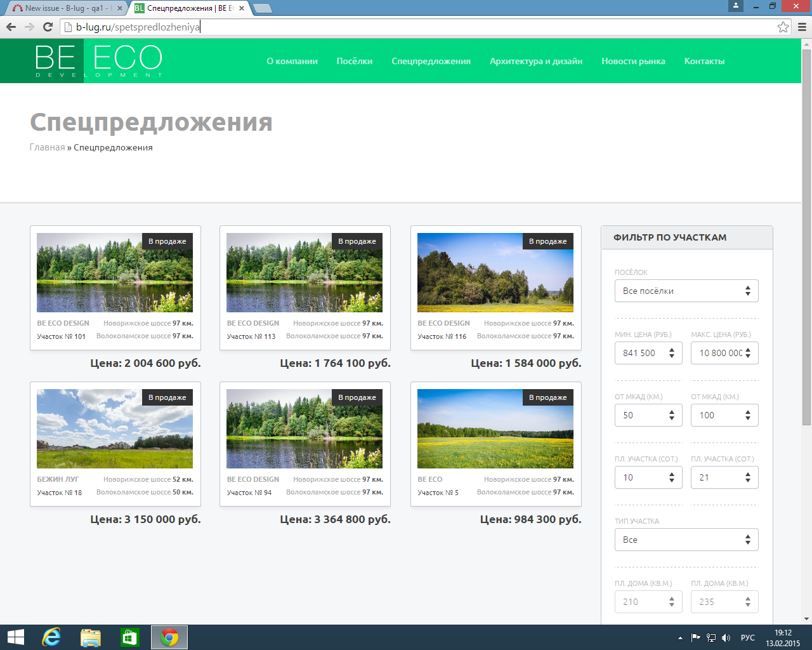
Task: Open the Контакты page link
Action: pyautogui.click(x=704, y=61)
